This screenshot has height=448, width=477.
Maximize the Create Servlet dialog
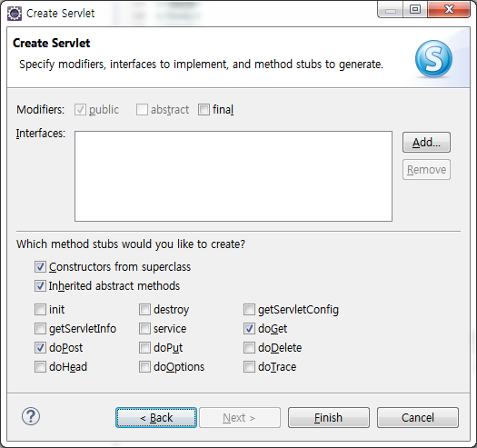tap(415, 9)
